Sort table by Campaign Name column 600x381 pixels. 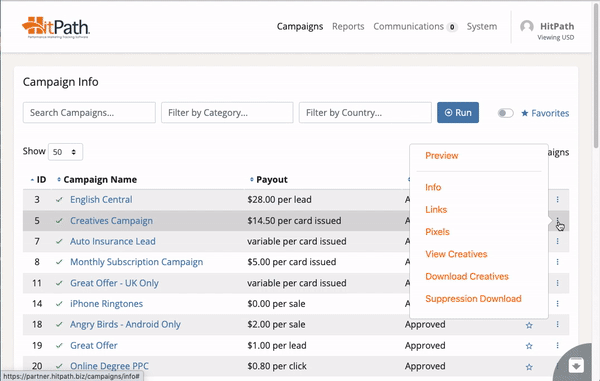tap(97, 179)
